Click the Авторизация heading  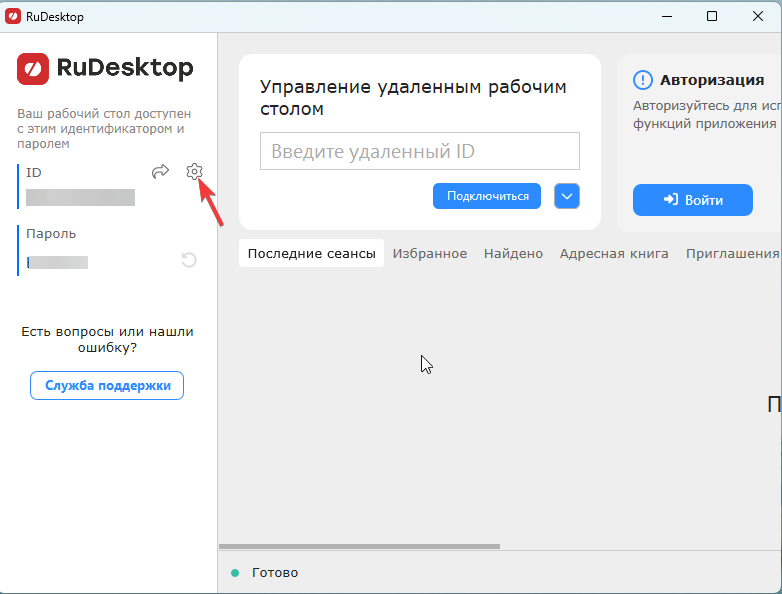tap(712, 80)
